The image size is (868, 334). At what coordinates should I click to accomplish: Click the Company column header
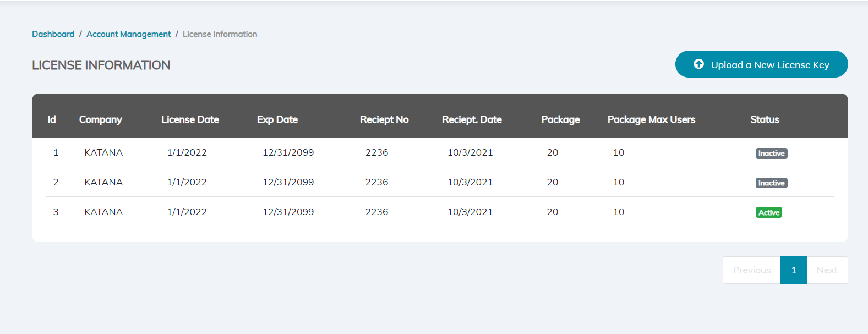click(x=101, y=119)
